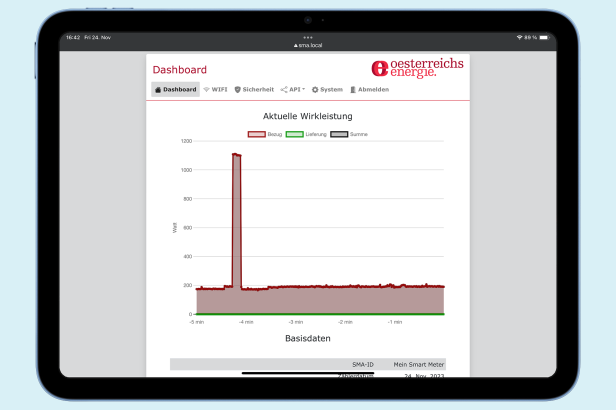Open the Sicherheit tab
This screenshot has height=410, width=616.
point(254,90)
